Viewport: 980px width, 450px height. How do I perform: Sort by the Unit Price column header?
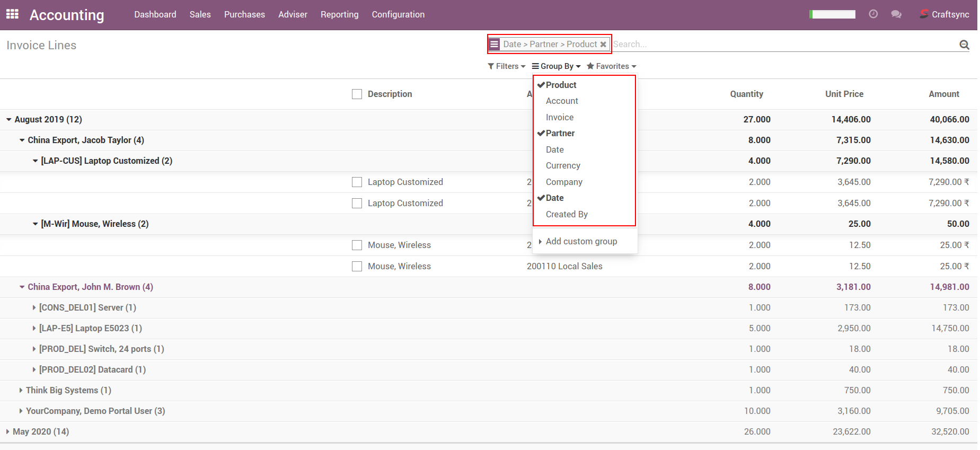point(844,94)
